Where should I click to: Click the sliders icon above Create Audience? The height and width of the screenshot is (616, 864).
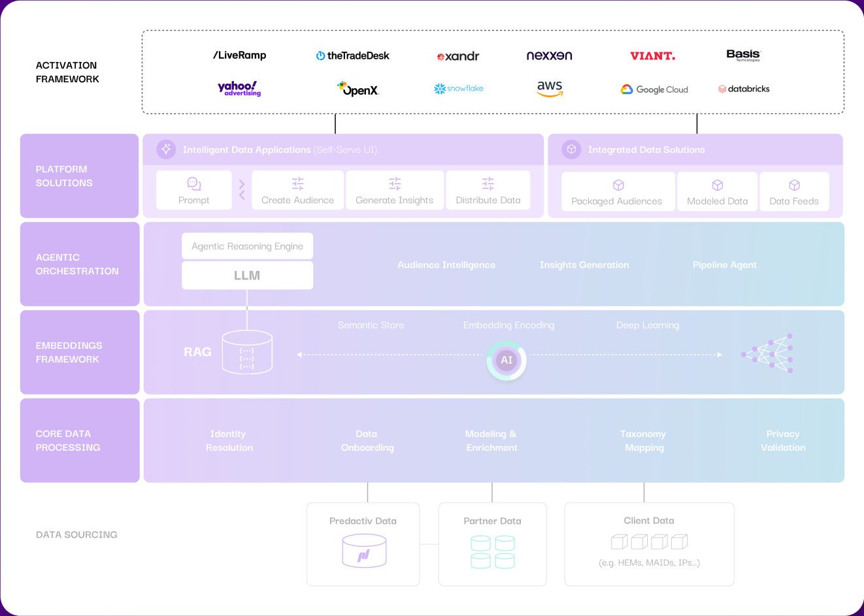(298, 184)
